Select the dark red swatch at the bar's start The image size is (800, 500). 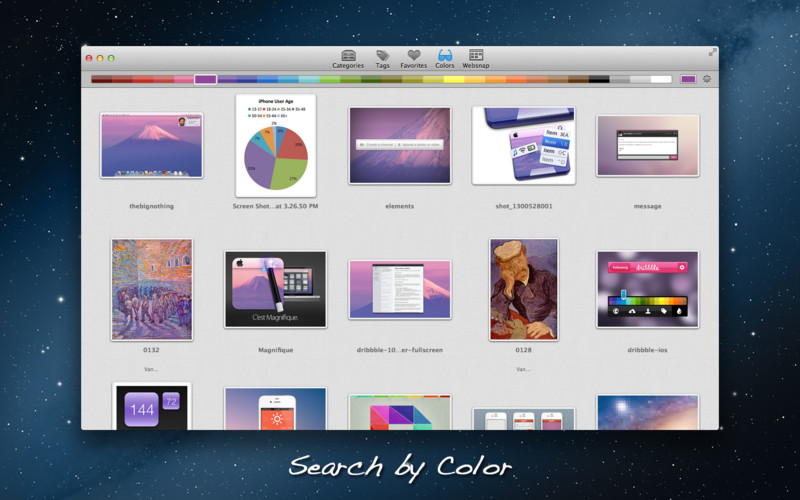click(x=101, y=79)
